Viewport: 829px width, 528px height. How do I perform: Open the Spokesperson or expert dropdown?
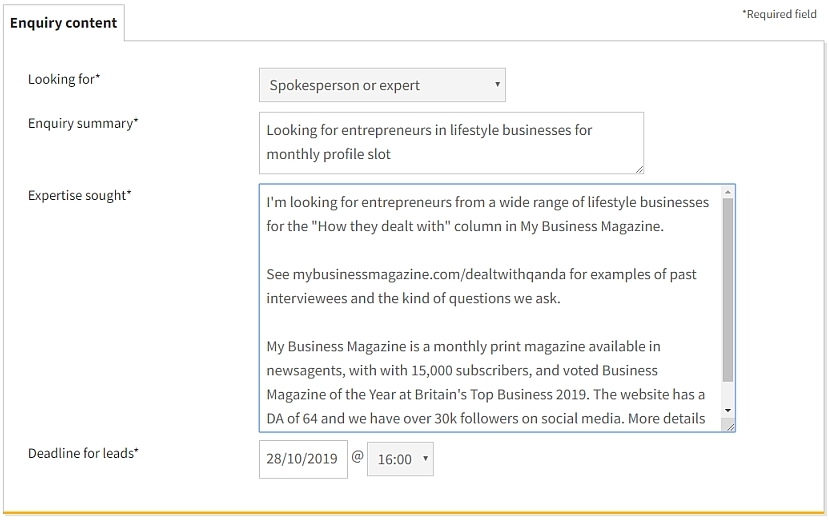click(x=382, y=85)
